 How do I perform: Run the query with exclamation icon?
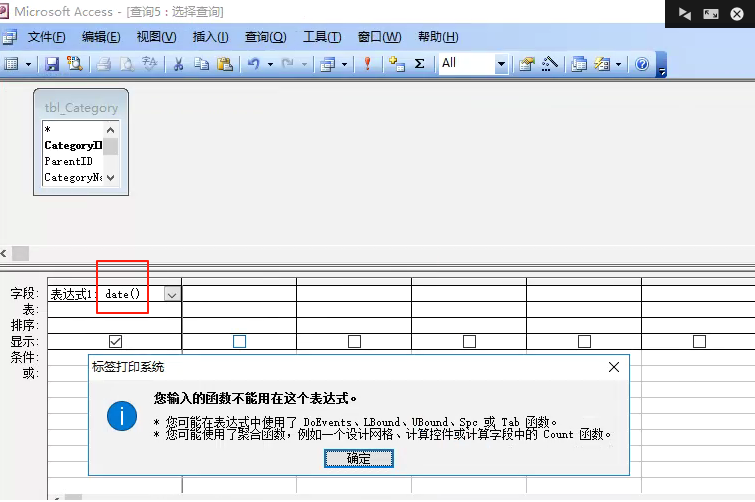367,64
